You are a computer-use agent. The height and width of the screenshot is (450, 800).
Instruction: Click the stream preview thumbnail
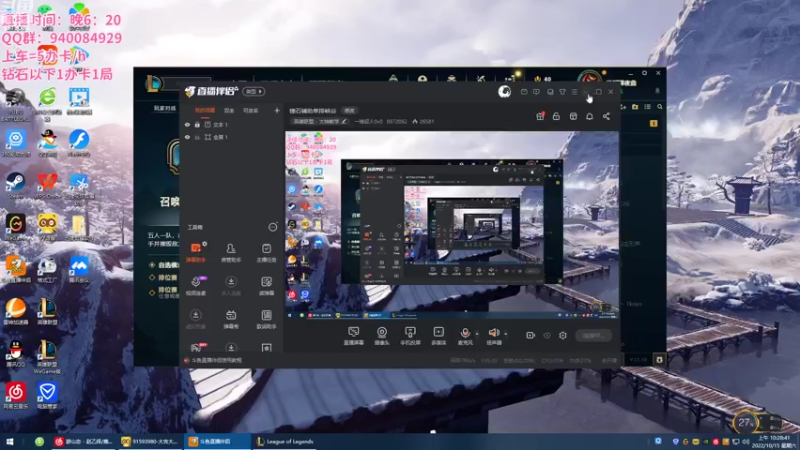tap(452, 225)
